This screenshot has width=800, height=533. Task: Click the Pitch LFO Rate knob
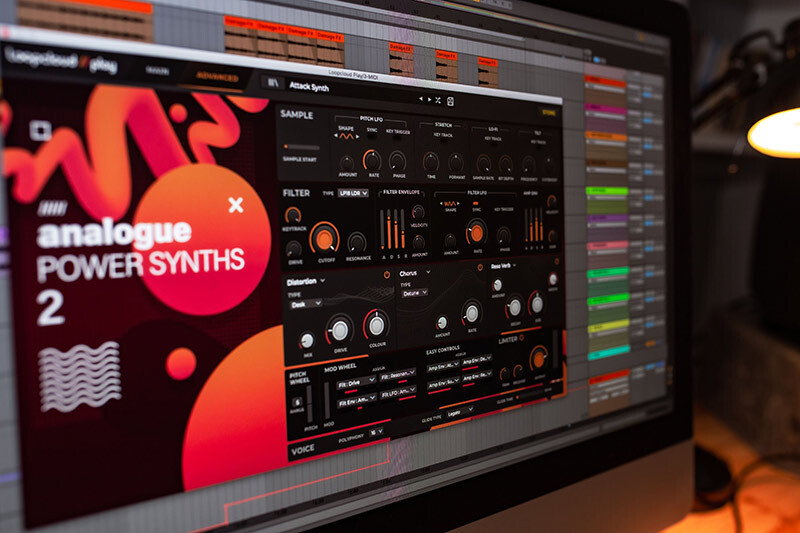[372, 161]
